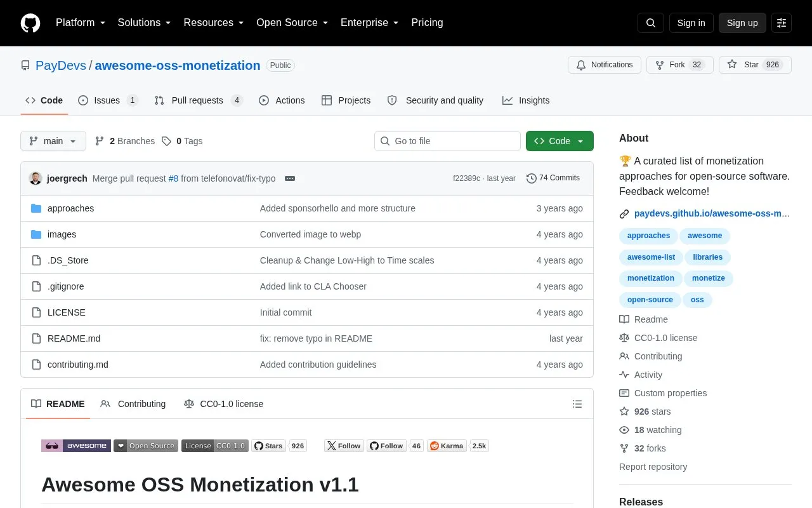Click the Sign in button

pos(691,23)
